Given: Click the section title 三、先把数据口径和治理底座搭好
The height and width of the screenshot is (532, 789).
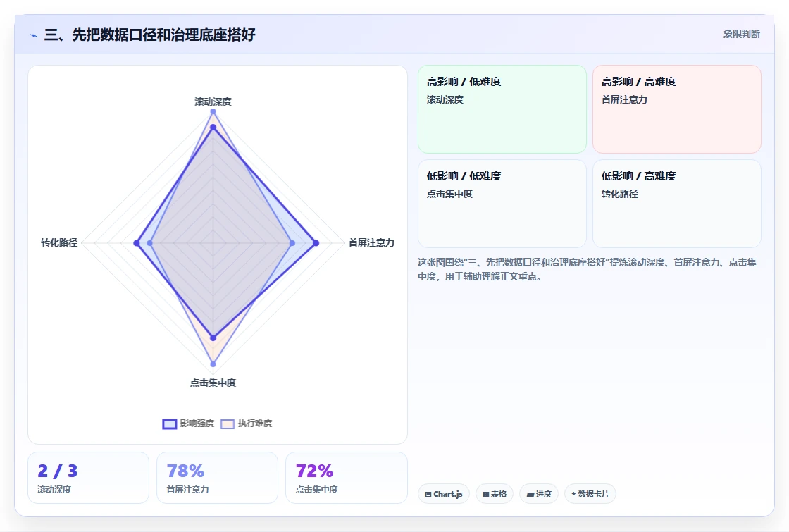Looking at the screenshot, I should [150, 35].
